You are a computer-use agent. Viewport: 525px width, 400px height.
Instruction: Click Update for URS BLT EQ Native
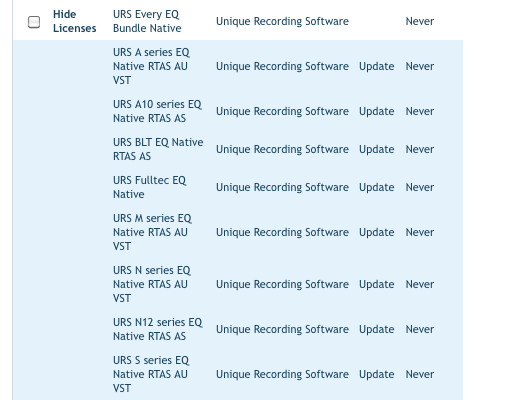coord(376,149)
